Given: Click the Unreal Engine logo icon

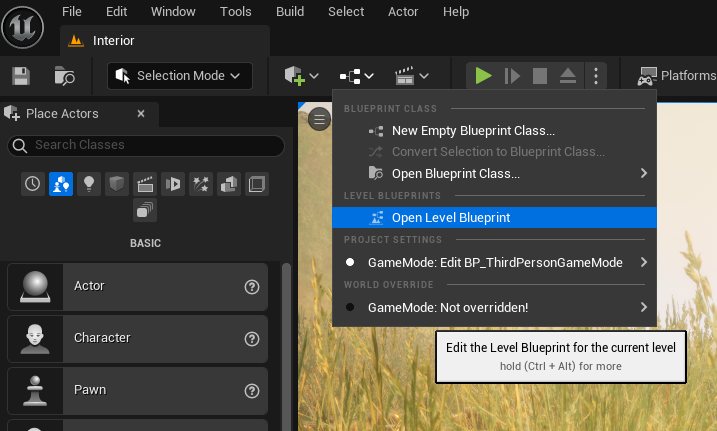Looking at the screenshot, I should coord(22,27).
